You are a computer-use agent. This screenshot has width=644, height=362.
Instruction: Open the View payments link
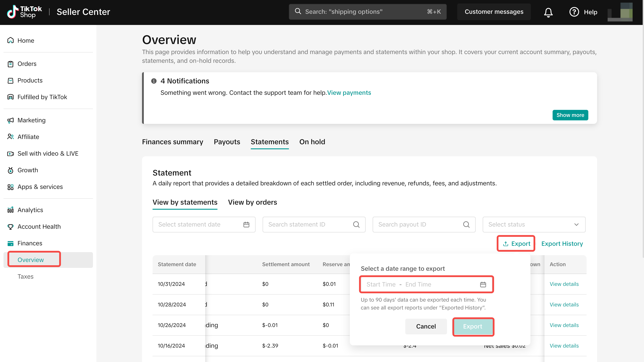[x=349, y=93]
